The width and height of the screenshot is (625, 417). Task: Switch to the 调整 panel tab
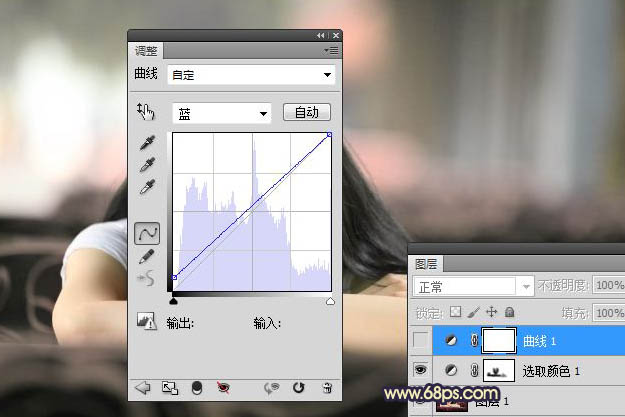click(x=146, y=50)
